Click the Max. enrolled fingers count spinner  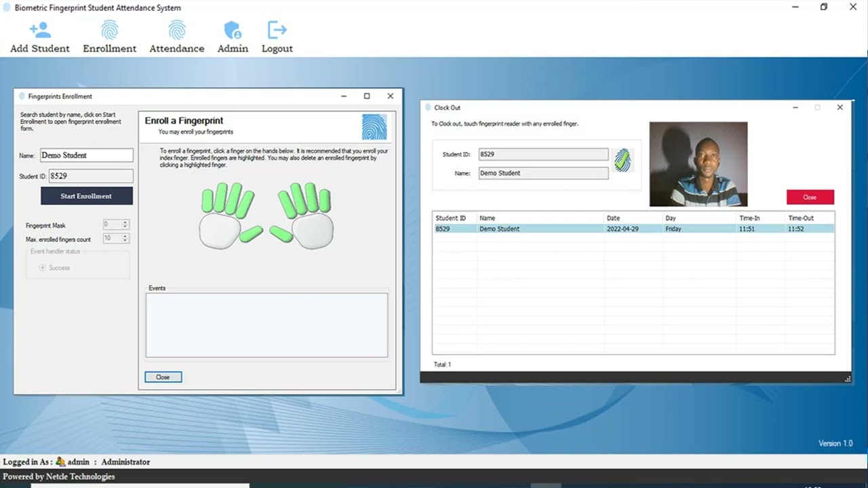tap(116, 239)
